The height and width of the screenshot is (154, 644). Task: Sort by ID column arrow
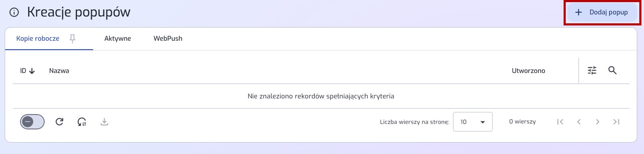(x=32, y=71)
